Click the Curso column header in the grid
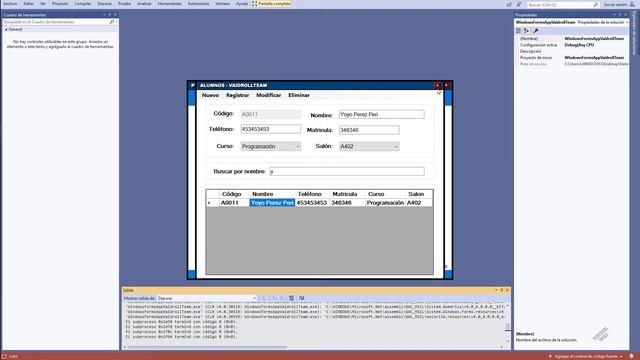This screenshot has height=360, width=640. click(385, 194)
